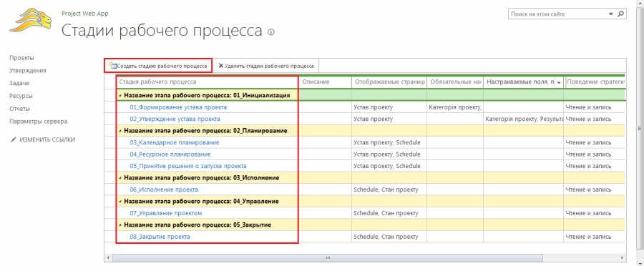Image resolution: width=644 pixels, height=266 pixels.
Task: Open 01_Формирование устава проекта stage
Action: point(178,107)
